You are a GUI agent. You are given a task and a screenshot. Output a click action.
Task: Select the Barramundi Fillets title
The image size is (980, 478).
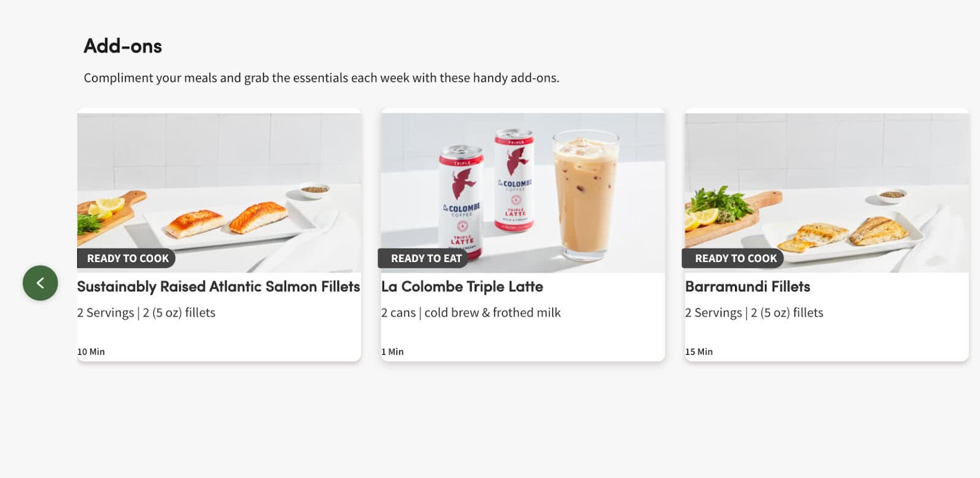coord(748,287)
